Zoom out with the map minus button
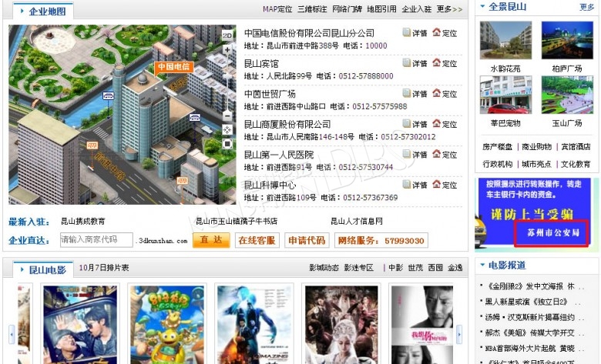This screenshot has height=364, width=601. (x=227, y=115)
